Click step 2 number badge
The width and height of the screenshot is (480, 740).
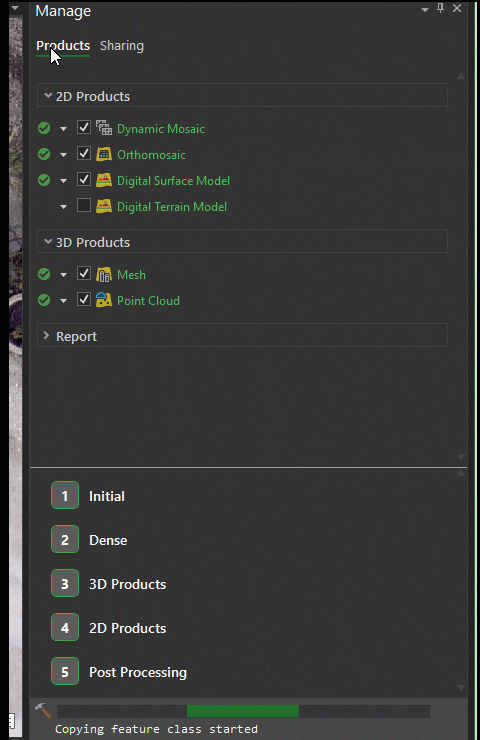(65, 539)
